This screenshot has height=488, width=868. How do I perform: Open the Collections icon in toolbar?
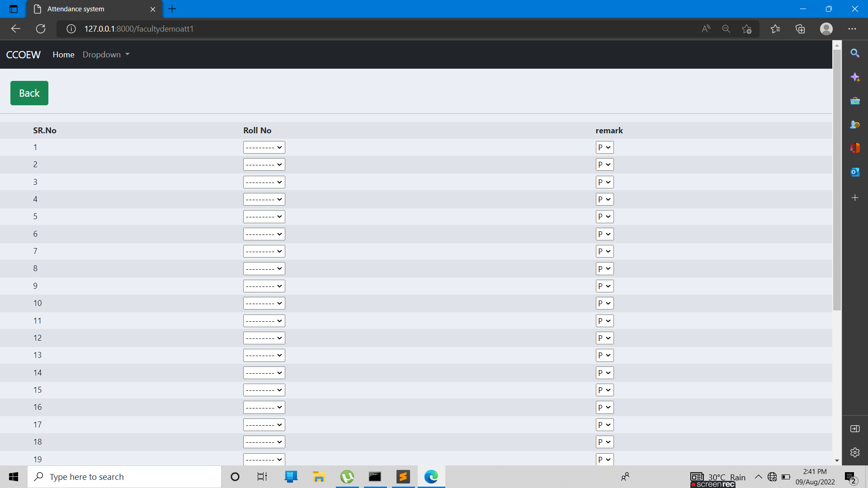[x=800, y=29]
